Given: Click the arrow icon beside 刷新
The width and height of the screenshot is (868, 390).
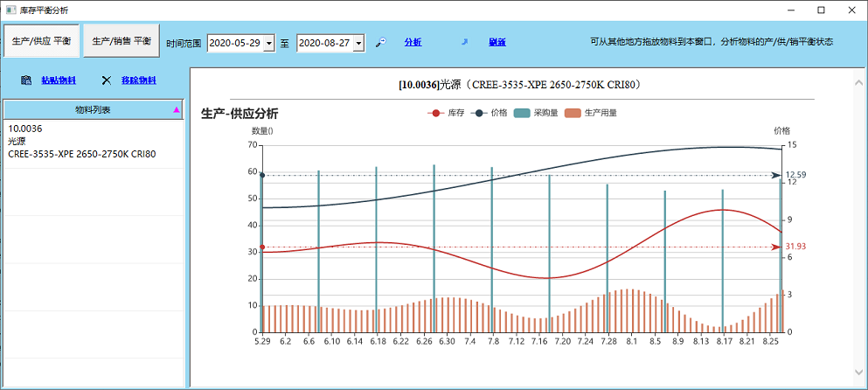Looking at the screenshot, I should pos(464,42).
